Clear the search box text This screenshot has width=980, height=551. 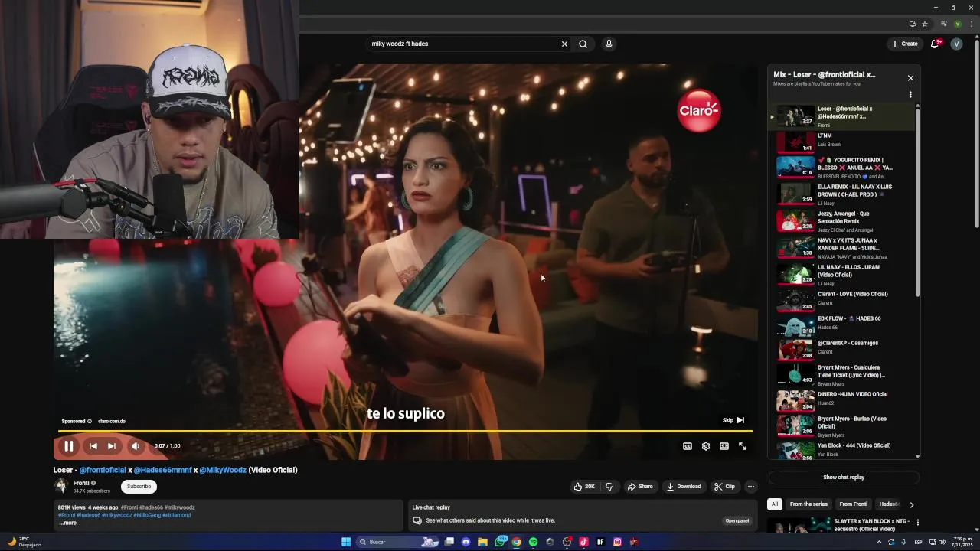564,44
